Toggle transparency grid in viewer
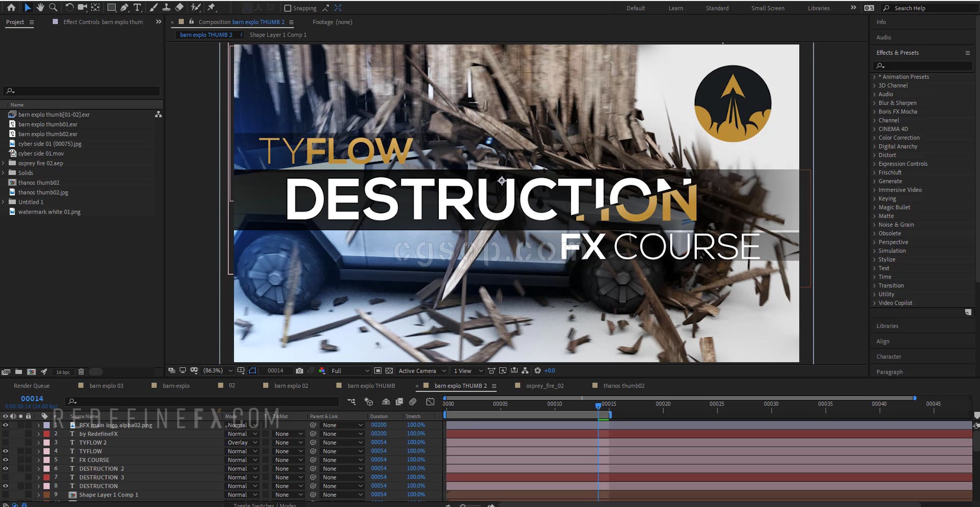This screenshot has width=980, height=507. [x=389, y=371]
